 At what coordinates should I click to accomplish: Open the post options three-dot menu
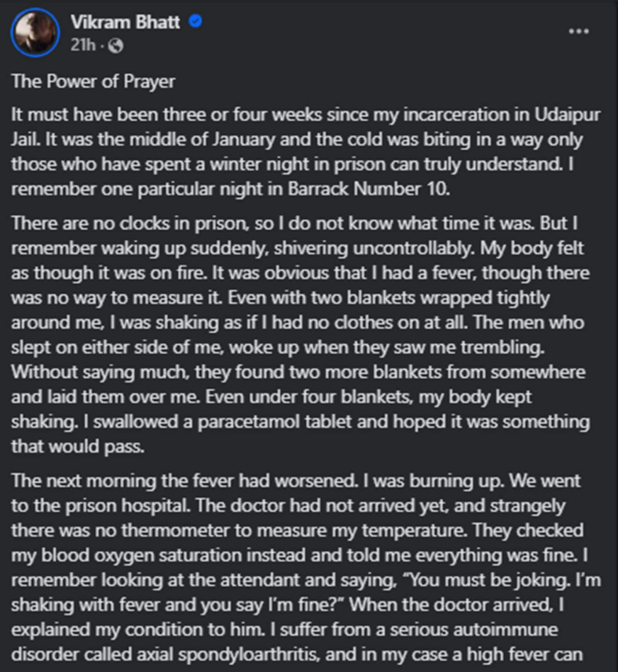(x=578, y=31)
